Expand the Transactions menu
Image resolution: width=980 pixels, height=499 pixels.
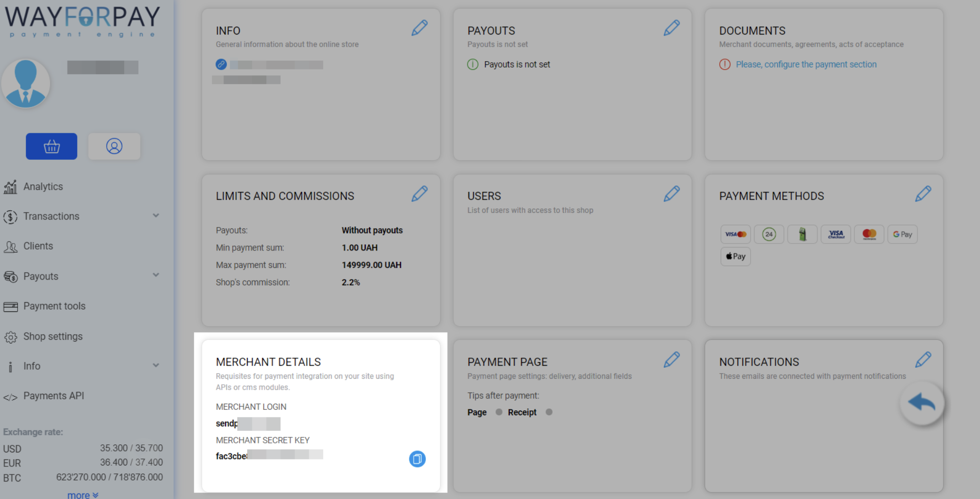click(x=156, y=216)
